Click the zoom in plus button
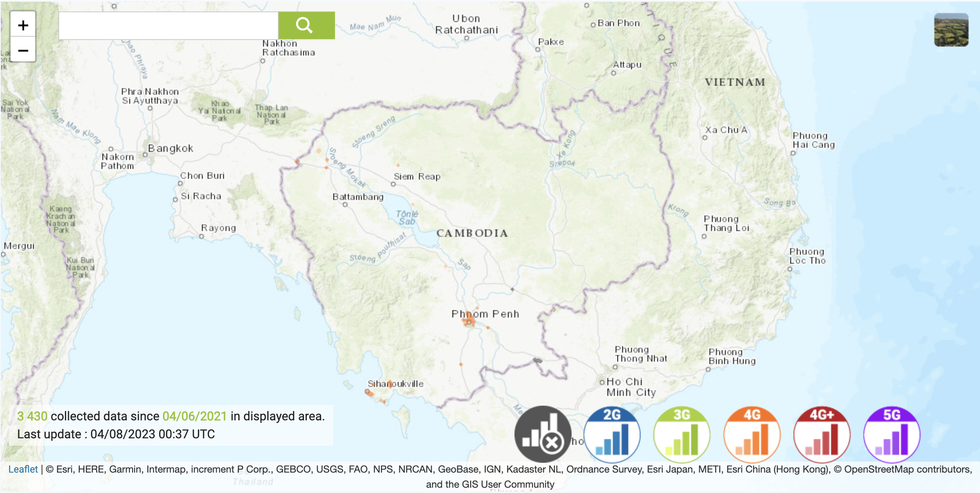 coord(23,25)
